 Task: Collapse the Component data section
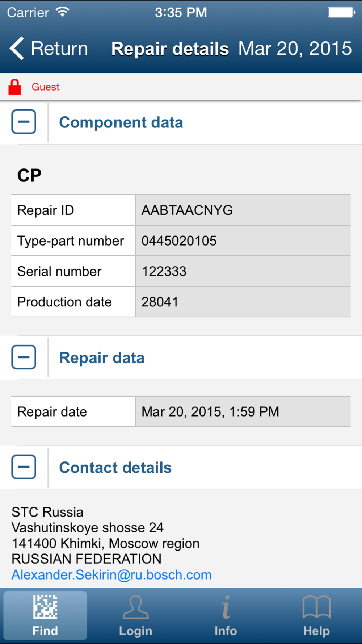24,122
